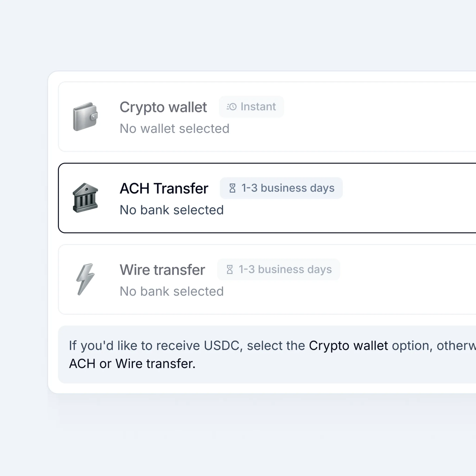
Task: Choose the ACH Transfer heading
Action: 164,188
